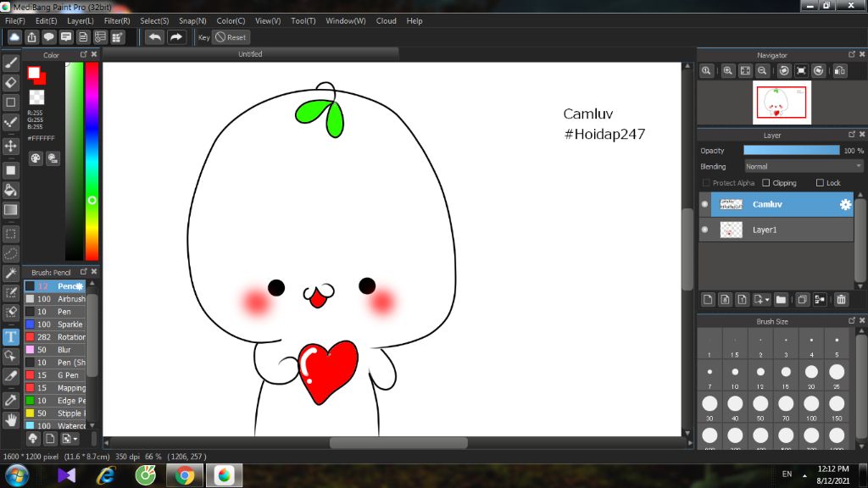
Task: Select the Gradient tool
Action: (x=10, y=210)
